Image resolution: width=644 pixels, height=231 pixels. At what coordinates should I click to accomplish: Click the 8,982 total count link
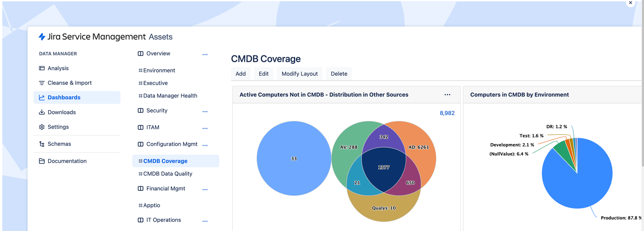447,113
